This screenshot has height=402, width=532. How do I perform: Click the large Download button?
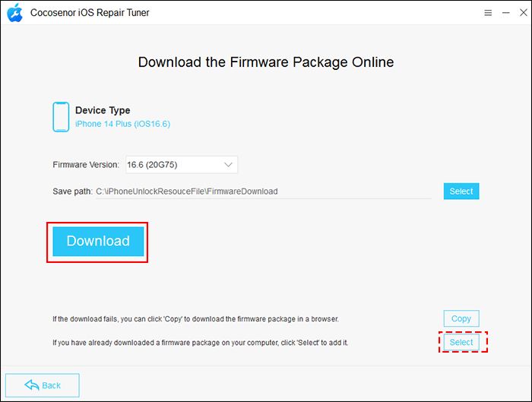[98, 241]
